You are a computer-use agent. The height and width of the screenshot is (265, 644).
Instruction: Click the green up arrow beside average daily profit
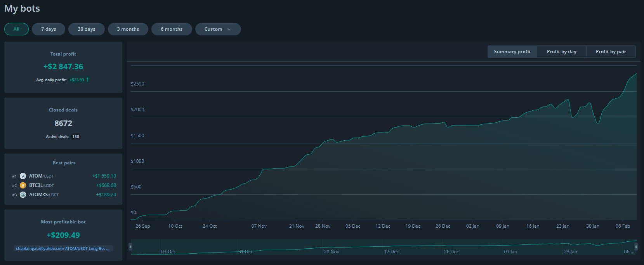click(87, 80)
